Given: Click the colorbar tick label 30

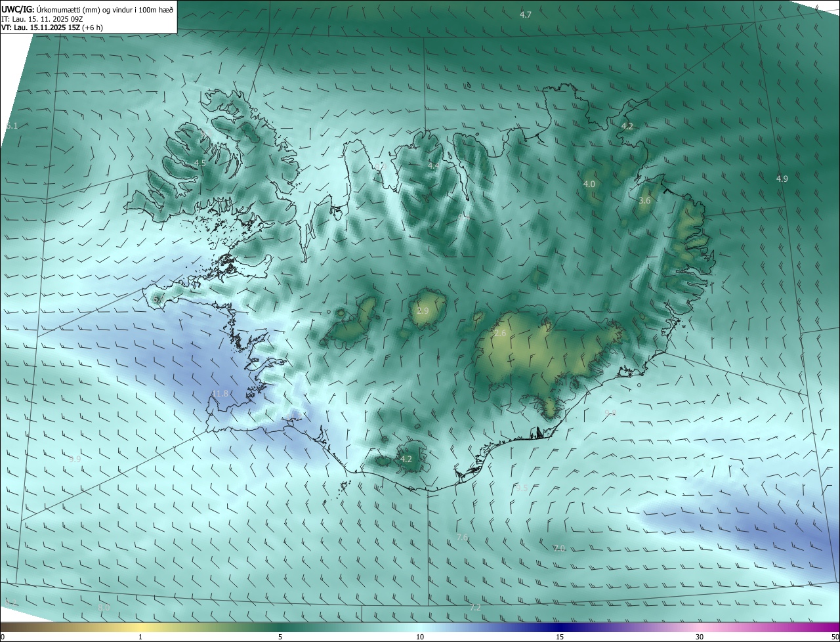Looking at the screenshot, I should tap(700, 637).
